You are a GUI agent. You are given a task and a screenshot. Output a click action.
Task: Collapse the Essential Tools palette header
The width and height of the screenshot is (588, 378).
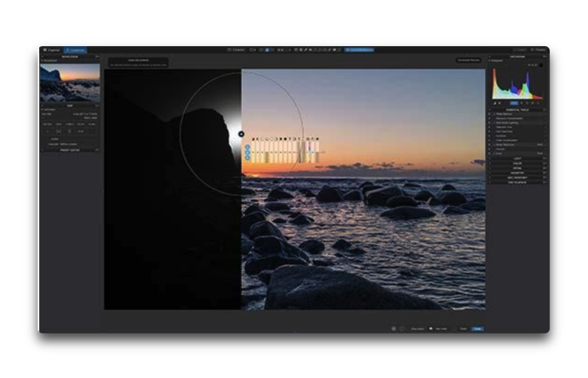[517, 109]
